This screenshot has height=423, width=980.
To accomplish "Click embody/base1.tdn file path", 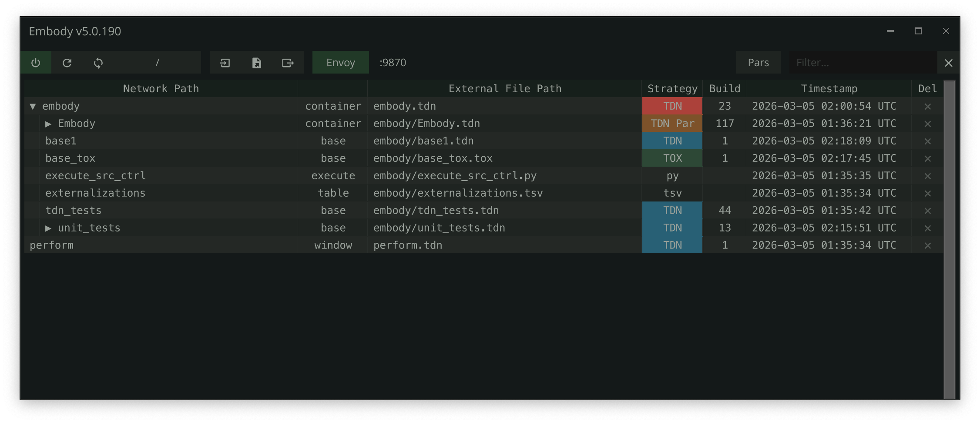I will coord(423,141).
